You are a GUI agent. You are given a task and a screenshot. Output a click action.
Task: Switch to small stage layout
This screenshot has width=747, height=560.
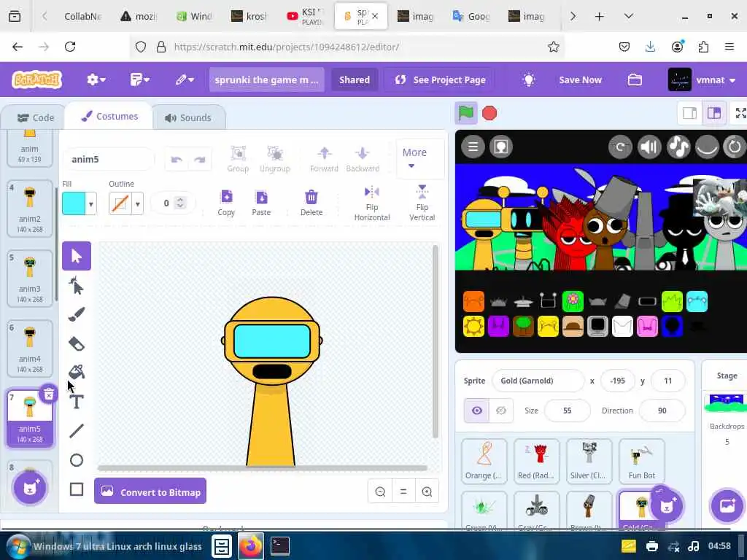689,113
